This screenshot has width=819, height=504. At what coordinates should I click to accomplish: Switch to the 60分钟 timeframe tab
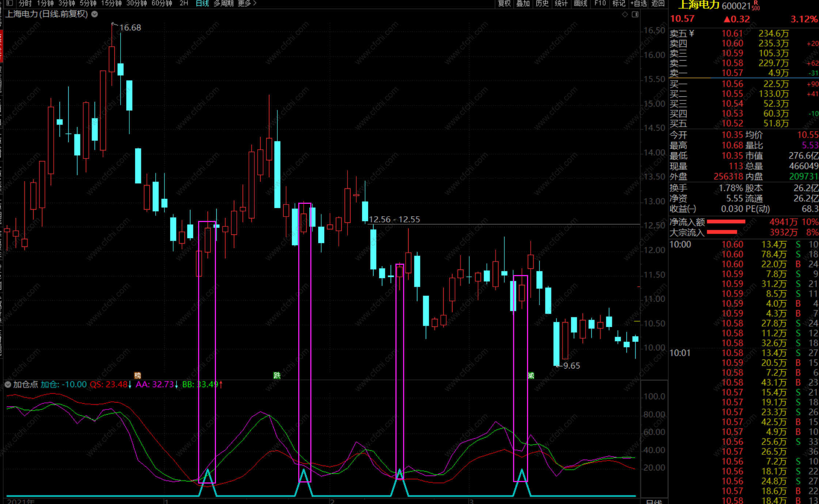(162, 3)
